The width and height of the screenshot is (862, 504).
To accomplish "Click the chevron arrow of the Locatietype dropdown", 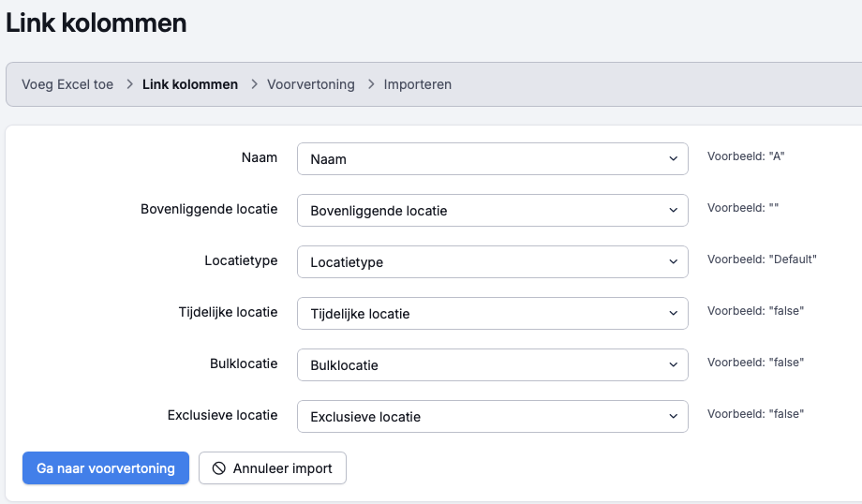I will point(673,262).
